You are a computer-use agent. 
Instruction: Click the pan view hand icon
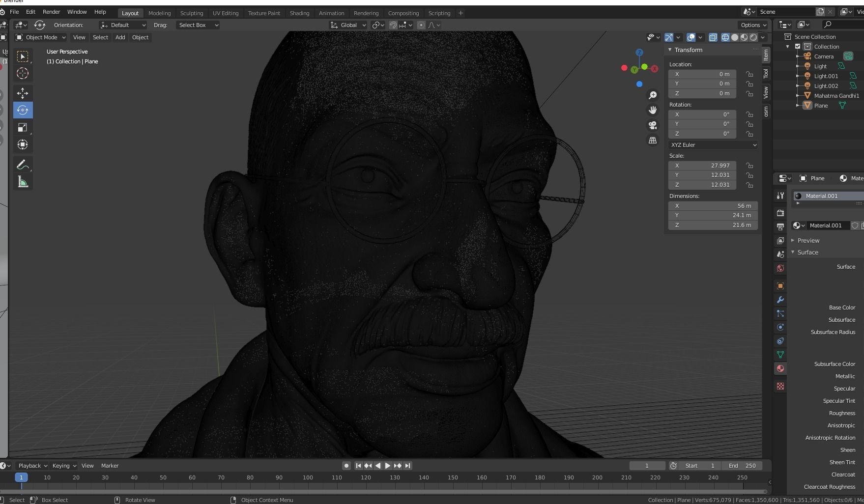653,110
